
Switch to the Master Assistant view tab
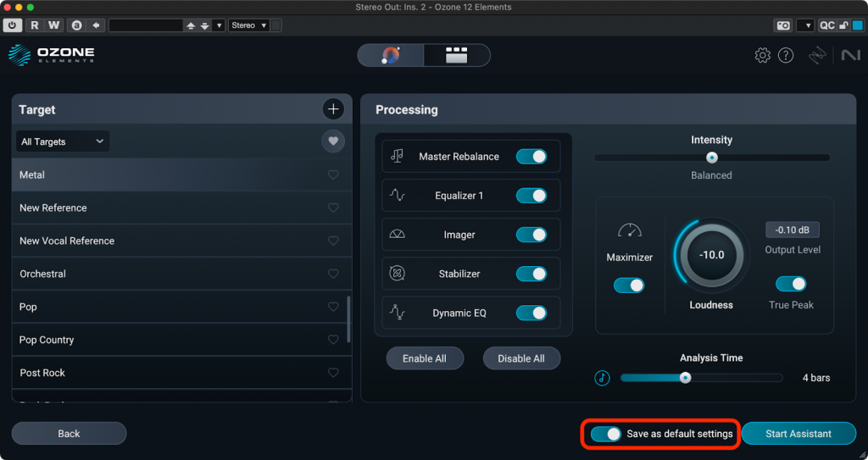[391, 56]
